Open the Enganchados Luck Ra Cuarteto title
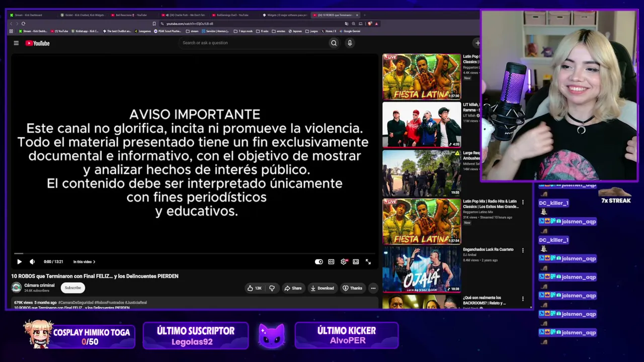 [488, 249]
